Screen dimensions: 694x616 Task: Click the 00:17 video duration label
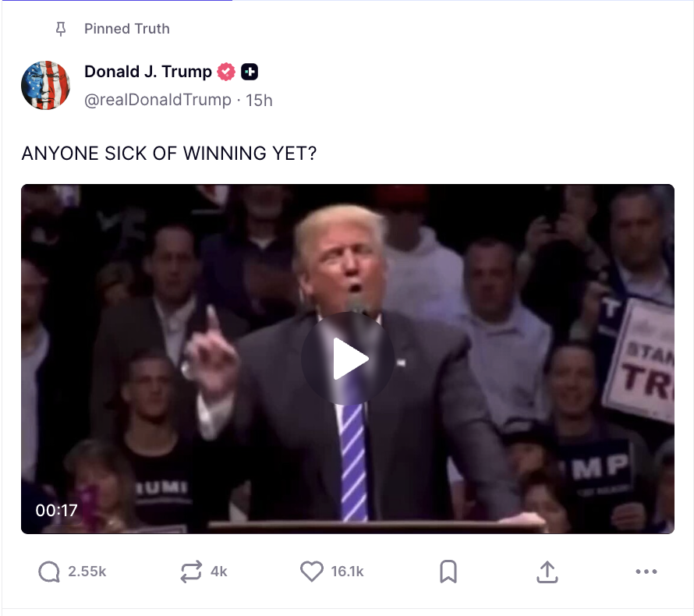click(57, 510)
